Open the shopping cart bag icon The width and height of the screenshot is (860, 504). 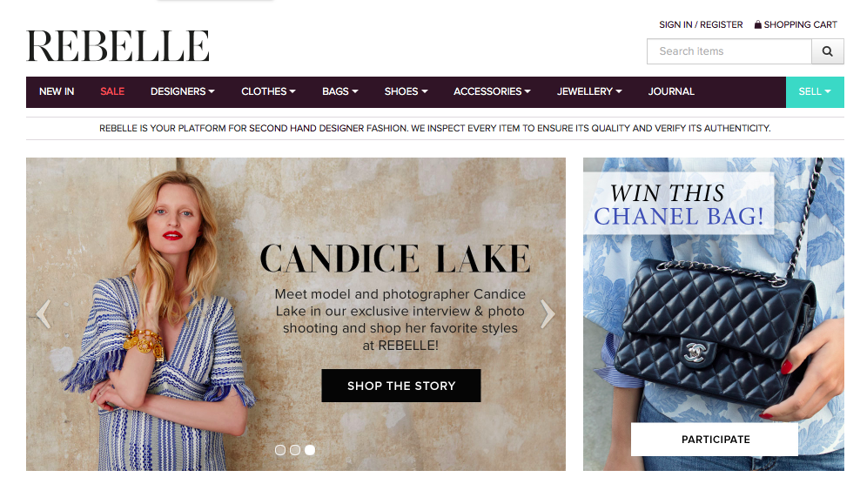pyautogui.click(x=758, y=24)
